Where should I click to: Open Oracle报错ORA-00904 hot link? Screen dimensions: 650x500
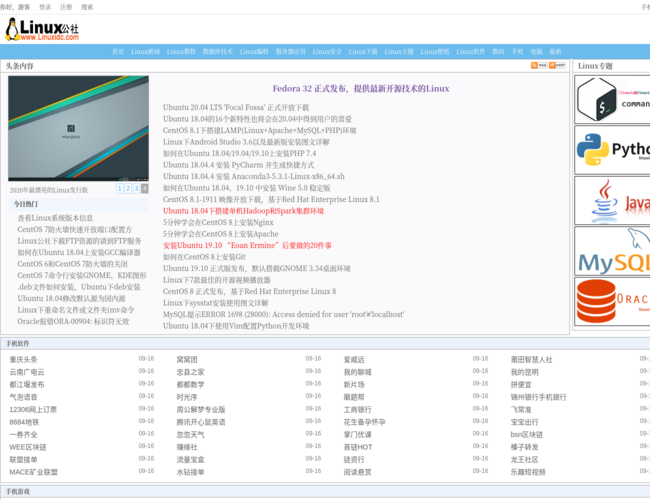tap(73, 321)
